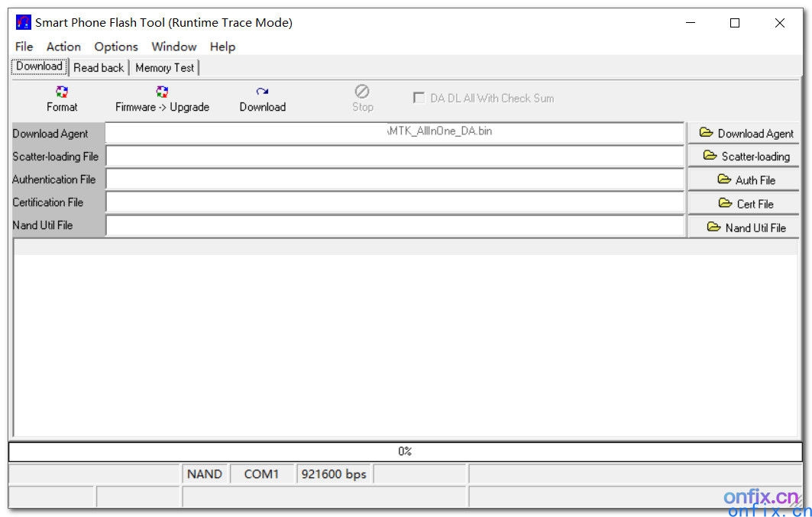This screenshot has width=812, height=517.
Task: Open the Scatter-loading folder icon
Action: coord(743,156)
